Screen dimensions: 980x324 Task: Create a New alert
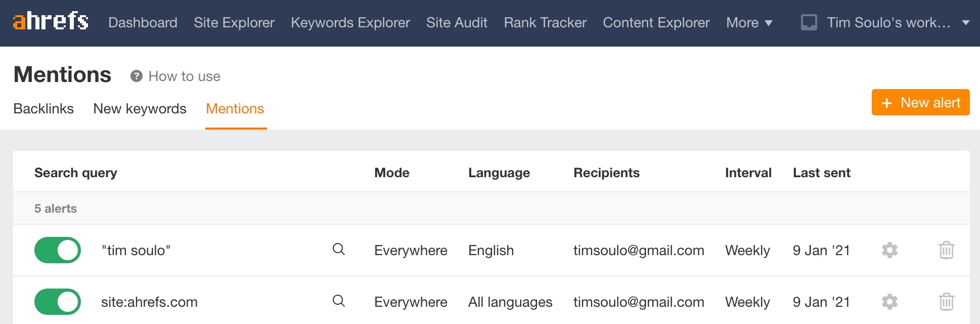click(x=920, y=102)
